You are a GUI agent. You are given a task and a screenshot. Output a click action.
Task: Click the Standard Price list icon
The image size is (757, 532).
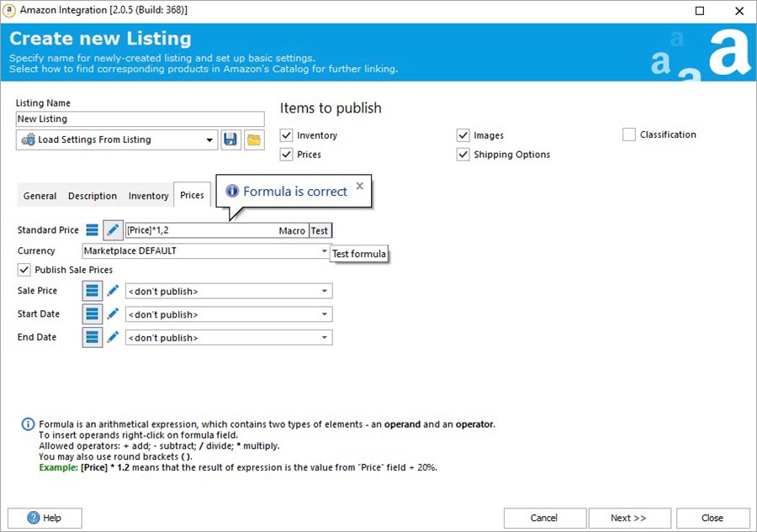(x=93, y=230)
